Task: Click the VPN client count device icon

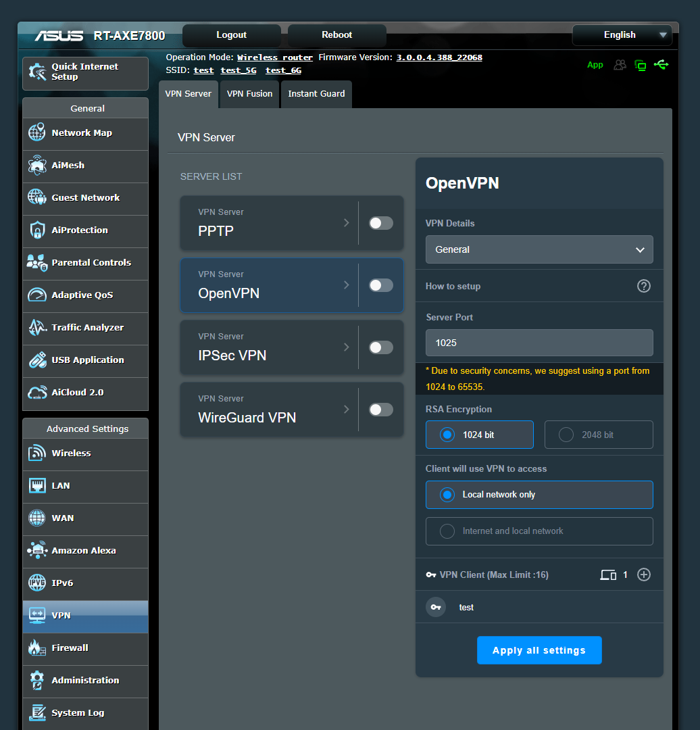Action: point(608,575)
